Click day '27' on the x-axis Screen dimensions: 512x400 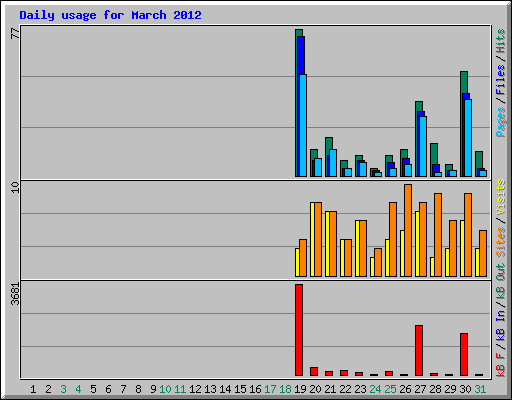pyautogui.click(x=420, y=389)
